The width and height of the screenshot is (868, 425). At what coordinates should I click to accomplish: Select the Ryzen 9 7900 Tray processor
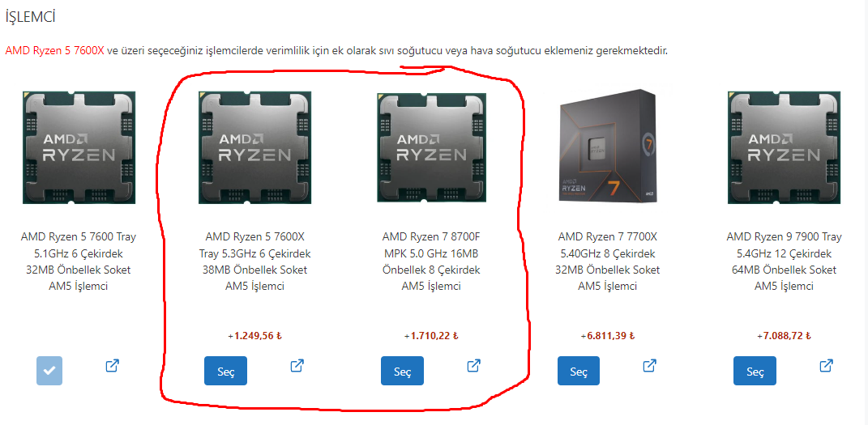pos(755,371)
